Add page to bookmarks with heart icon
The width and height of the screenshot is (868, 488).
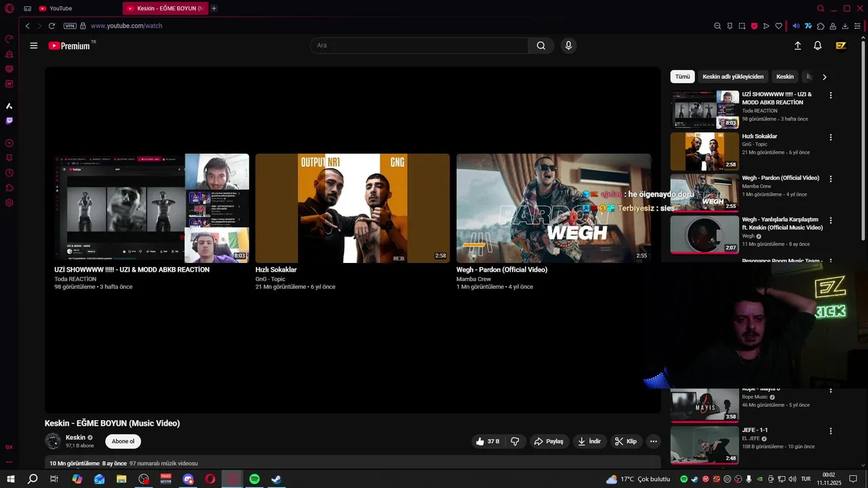pyautogui.click(x=778, y=26)
